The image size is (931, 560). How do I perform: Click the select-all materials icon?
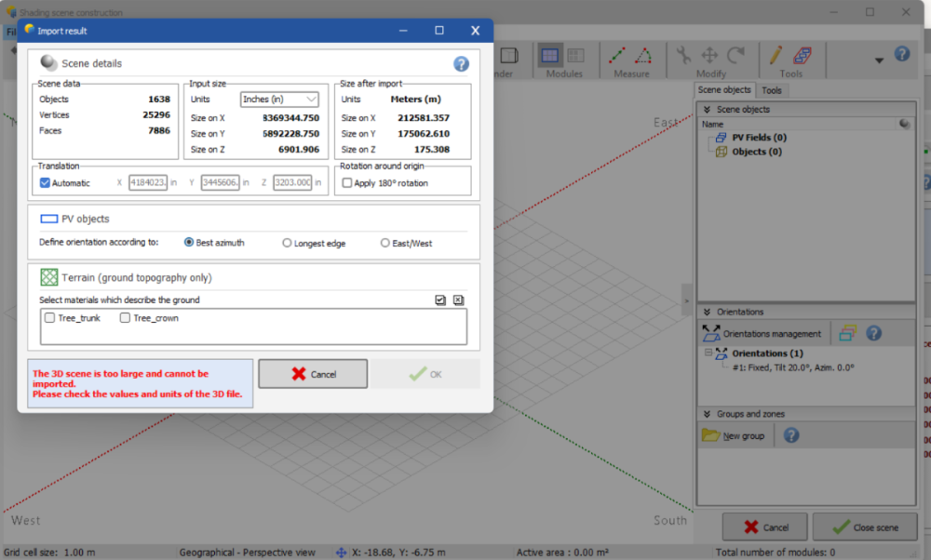click(x=440, y=300)
